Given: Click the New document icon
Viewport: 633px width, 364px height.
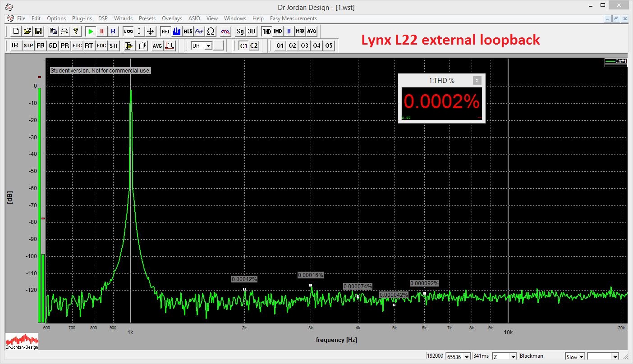Looking at the screenshot, I should [16, 31].
